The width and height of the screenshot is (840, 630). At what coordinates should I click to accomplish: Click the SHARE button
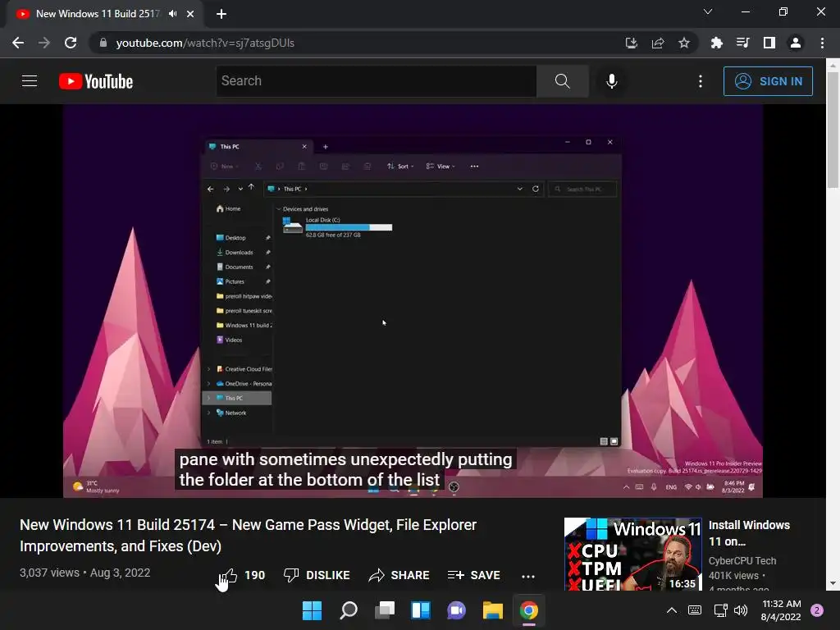(x=399, y=575)
